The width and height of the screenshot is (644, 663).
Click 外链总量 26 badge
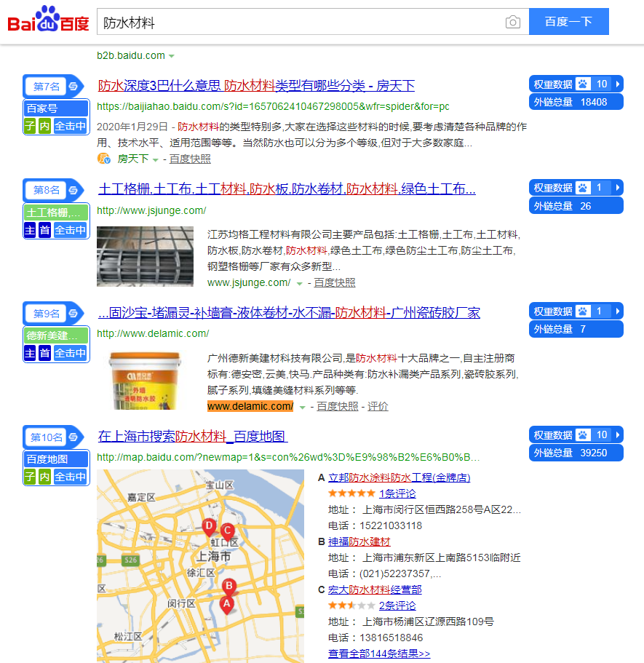576,206
